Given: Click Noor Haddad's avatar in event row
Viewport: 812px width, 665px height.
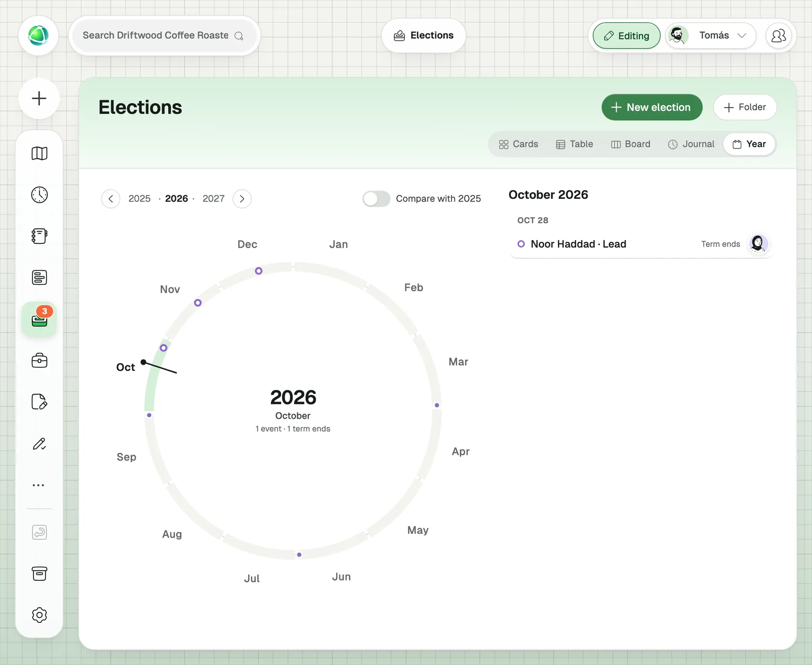Looking at the screenshot, I should 758,244.
